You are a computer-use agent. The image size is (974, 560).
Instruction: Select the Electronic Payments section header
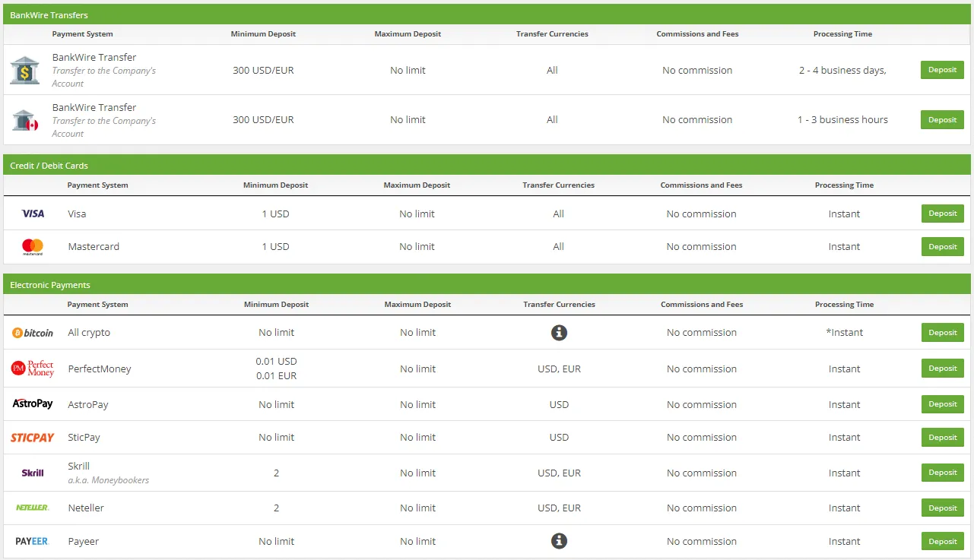50,285
